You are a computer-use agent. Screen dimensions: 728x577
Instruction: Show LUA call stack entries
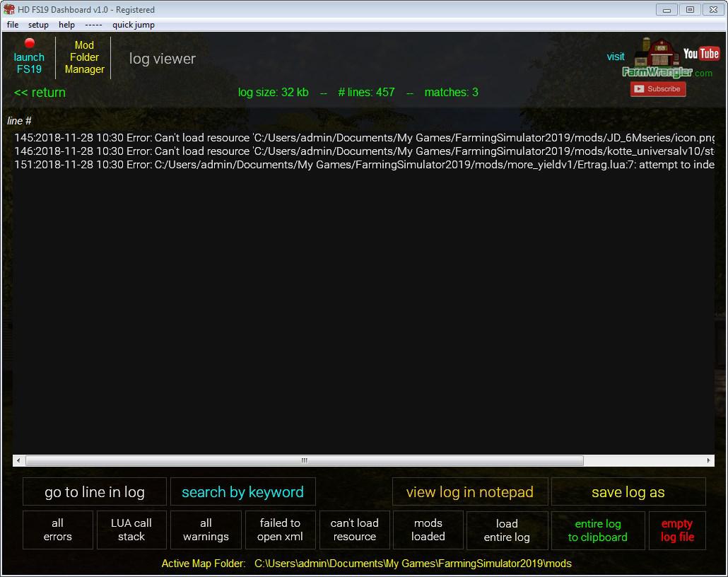[131, 530]
